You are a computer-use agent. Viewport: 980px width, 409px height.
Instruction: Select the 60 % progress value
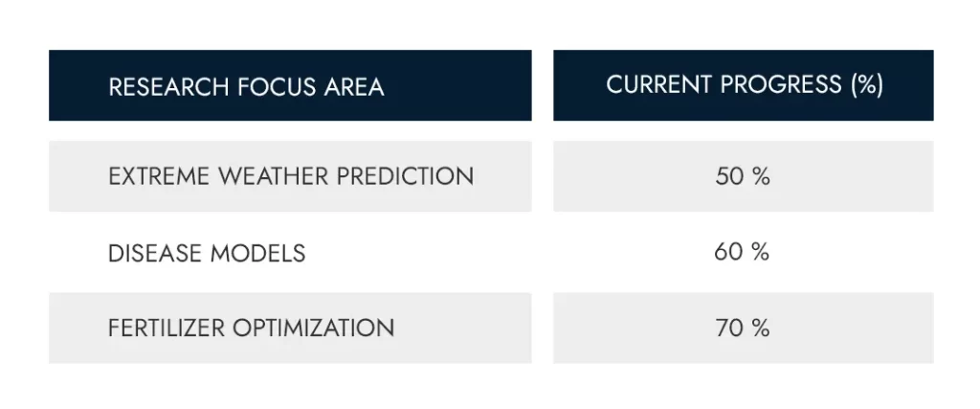point(743,252)
